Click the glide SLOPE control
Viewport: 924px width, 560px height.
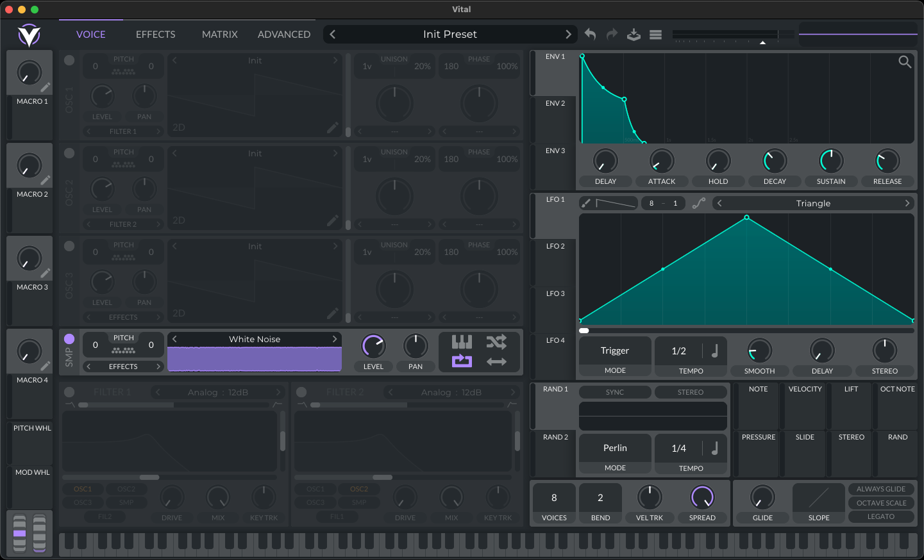819,497
